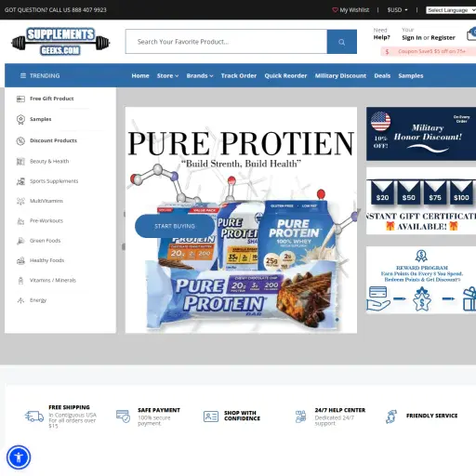The image size is (476, 476).
Task: Open the accessibility widget icon
Action: (19, 457)
